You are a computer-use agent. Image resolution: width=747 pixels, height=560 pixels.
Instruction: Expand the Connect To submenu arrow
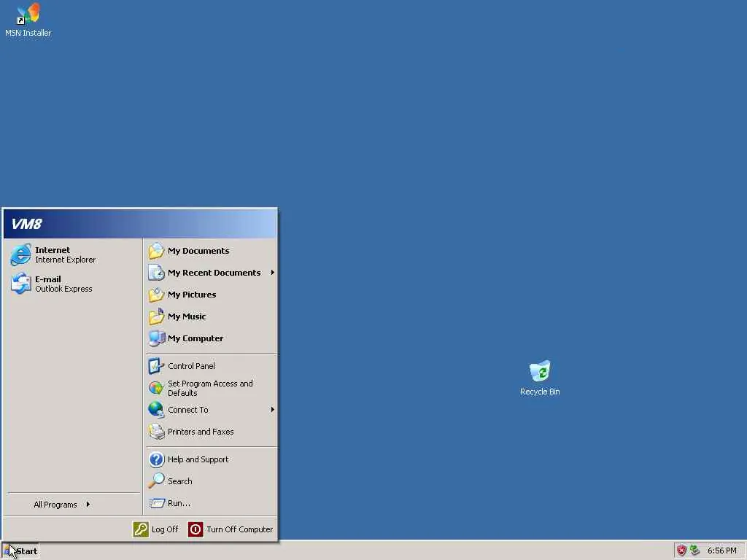tap(272, 410)
